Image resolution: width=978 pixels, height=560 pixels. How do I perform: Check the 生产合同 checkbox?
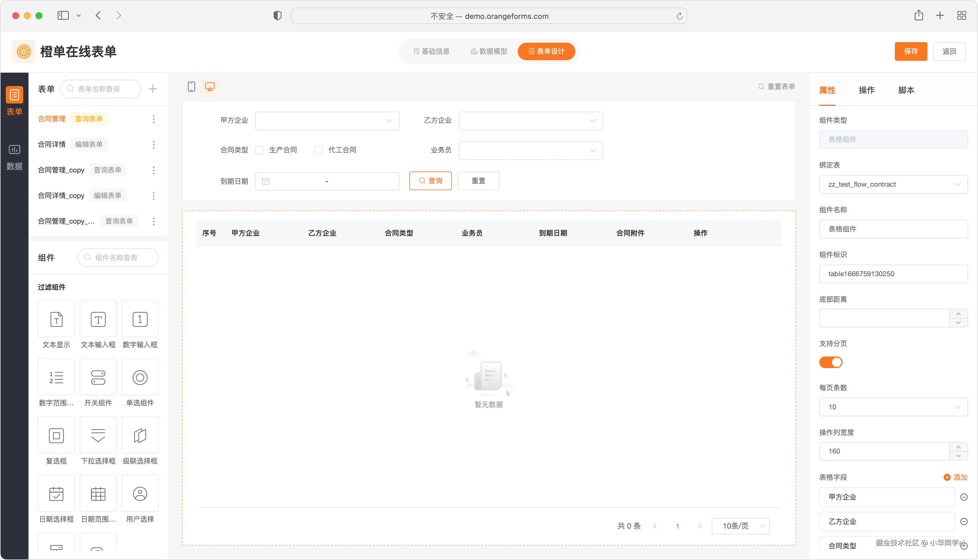pos(260,150)
